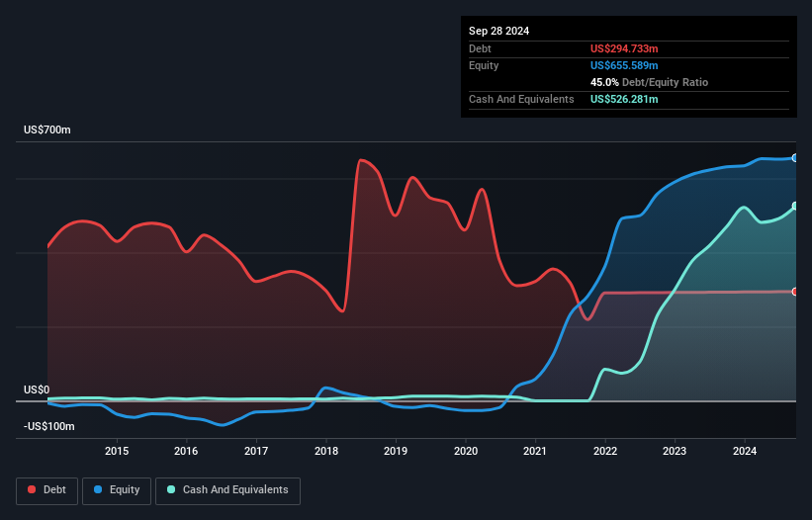Image resolution: width=812 pixels, height=520 pixels.
Task: Click the US$655.589m equity value
Action: (x=624, y=65)
